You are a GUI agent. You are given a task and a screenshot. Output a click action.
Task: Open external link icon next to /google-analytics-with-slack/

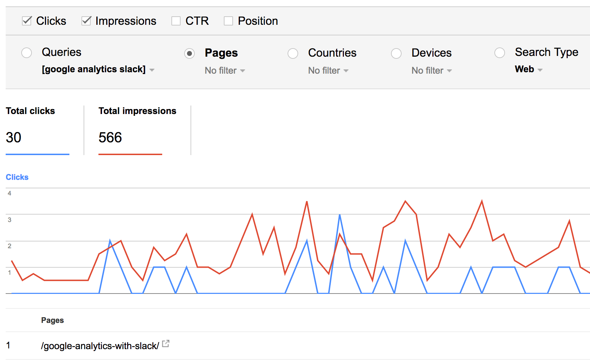[165, 343]
